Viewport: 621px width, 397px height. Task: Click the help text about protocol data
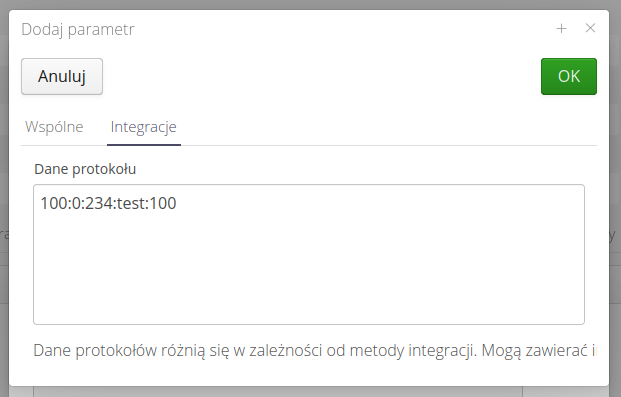click(x=315, y=351)
